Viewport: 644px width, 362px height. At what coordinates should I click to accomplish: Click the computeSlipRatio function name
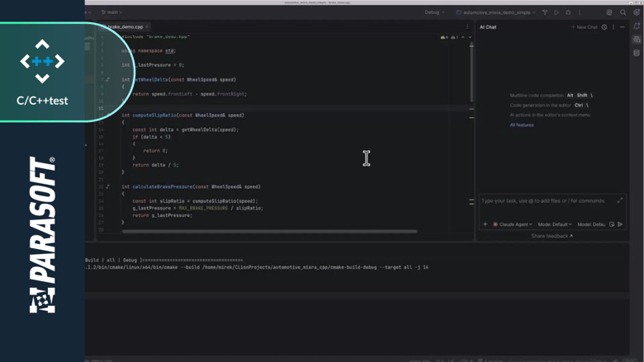tap(154, 115)
